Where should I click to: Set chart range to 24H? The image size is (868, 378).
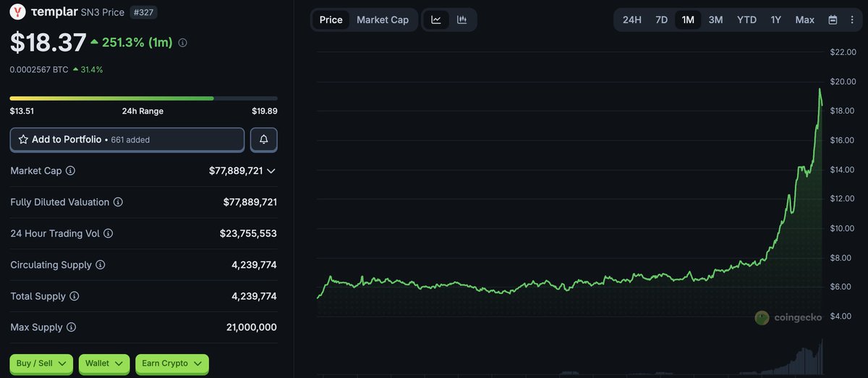point(632,20)
